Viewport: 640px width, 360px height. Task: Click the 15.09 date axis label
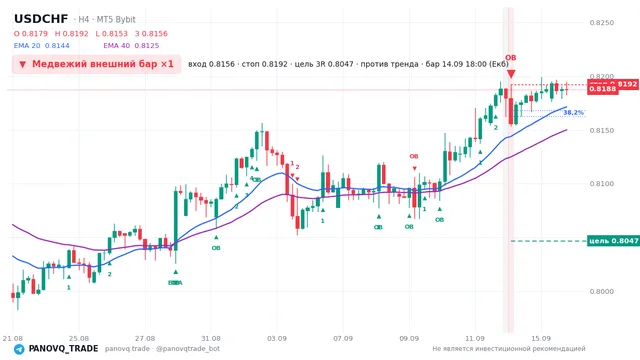541,338
